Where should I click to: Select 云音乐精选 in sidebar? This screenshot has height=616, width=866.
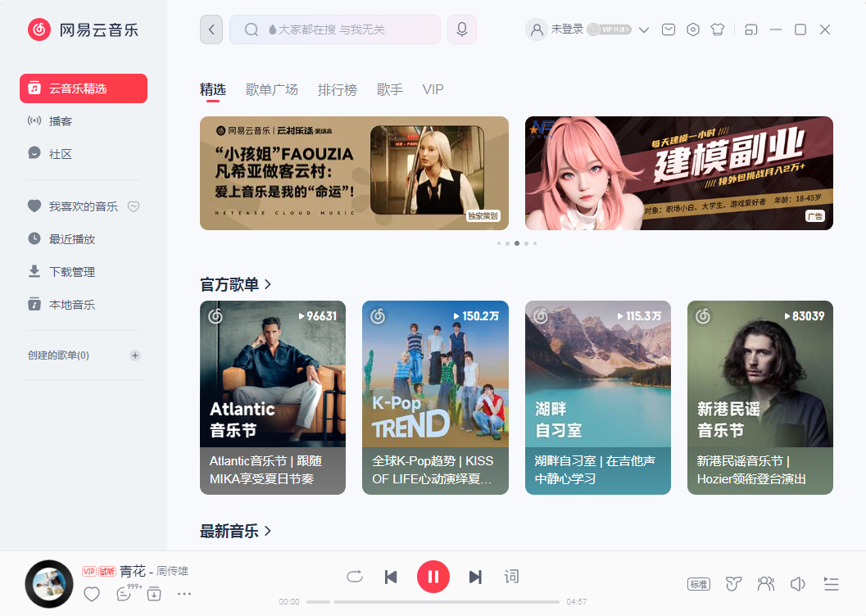point(84,88)
